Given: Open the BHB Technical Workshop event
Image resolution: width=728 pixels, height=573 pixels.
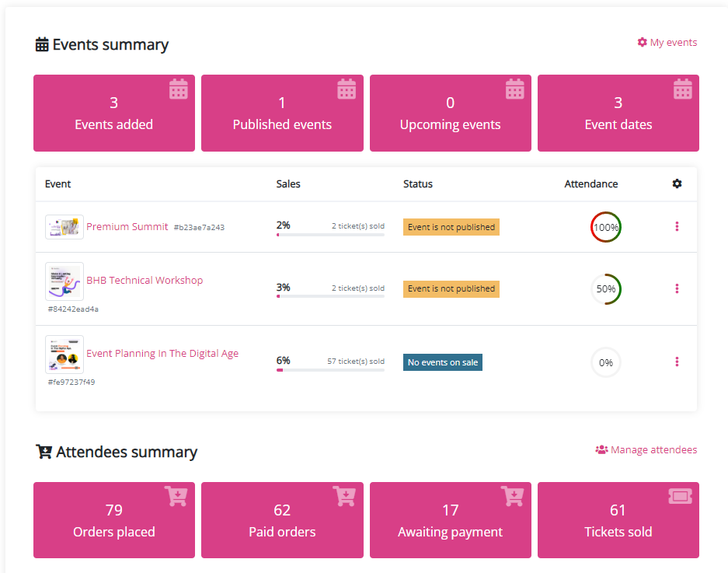Looking at the screenshot, I should click(145, 280).
